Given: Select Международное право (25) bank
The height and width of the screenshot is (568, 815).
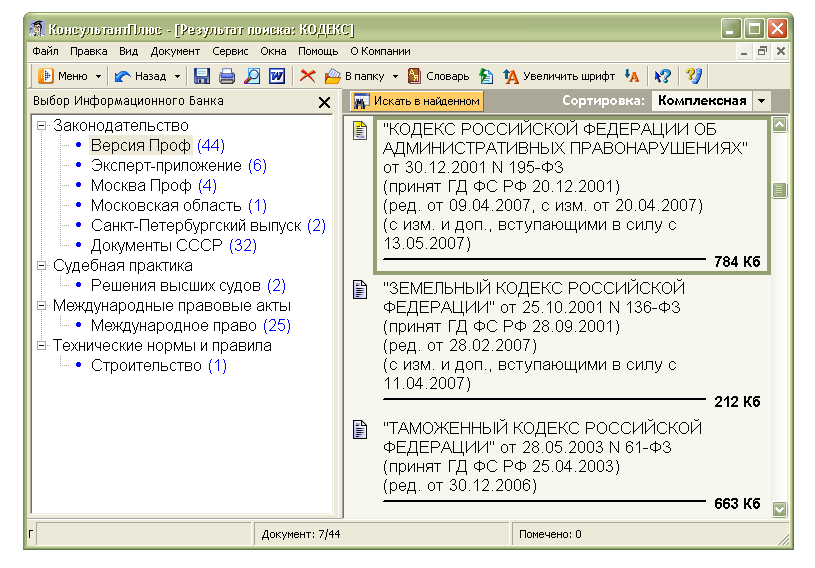Looking at the screenshot, I should 191,326.
